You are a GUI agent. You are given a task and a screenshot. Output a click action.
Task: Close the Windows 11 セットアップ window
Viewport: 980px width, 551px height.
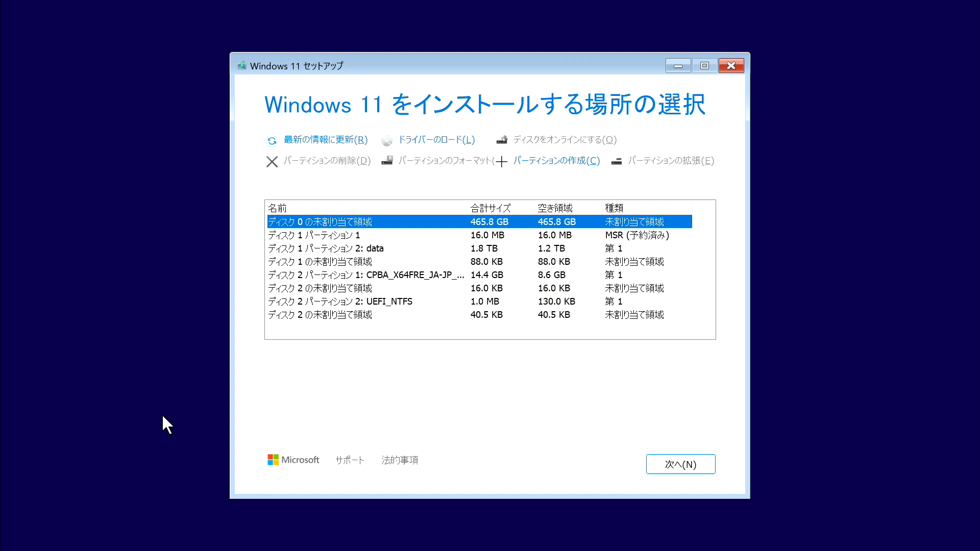(x=731, y=66)
